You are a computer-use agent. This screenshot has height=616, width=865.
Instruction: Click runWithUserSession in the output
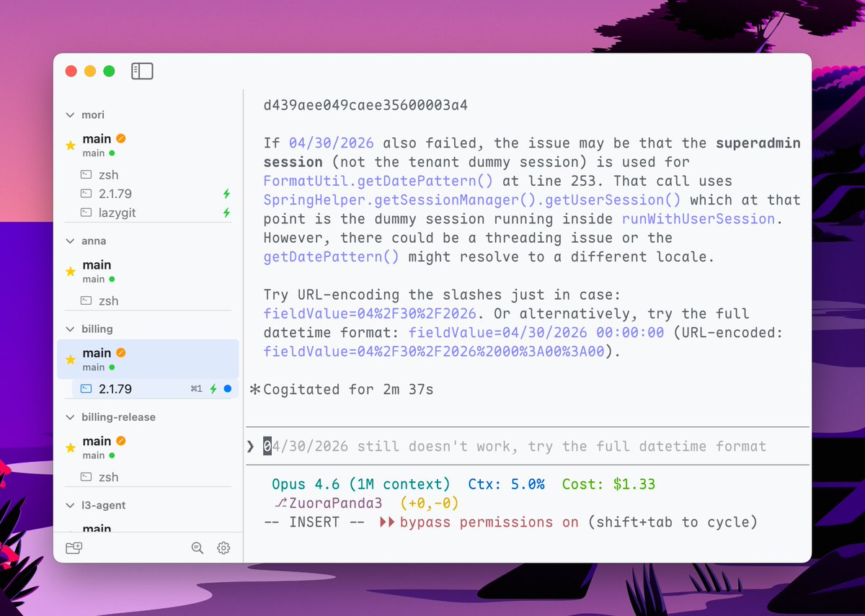pos(698,218)
